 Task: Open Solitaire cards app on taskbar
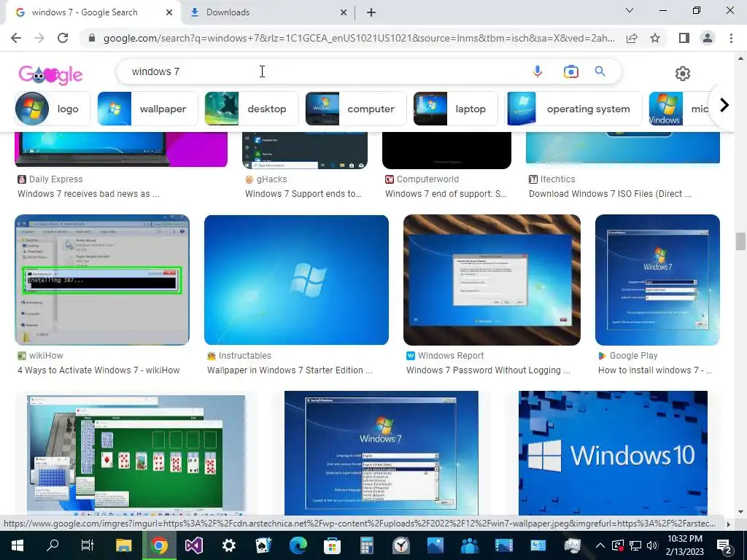[x=263, y=545]
